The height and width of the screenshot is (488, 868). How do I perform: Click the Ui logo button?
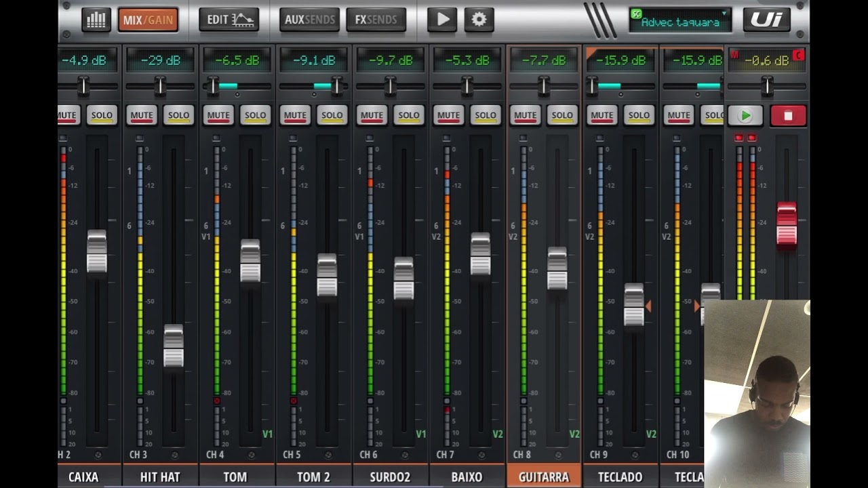pos(766,20)
